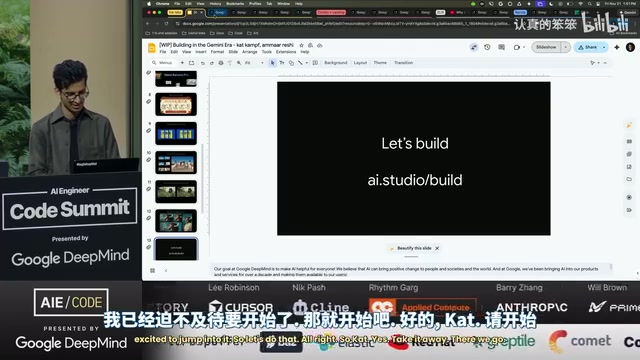Screen dimensions: 640x360
Task: Collapse the filmstrip with left chevron
Action: point(166,271)
